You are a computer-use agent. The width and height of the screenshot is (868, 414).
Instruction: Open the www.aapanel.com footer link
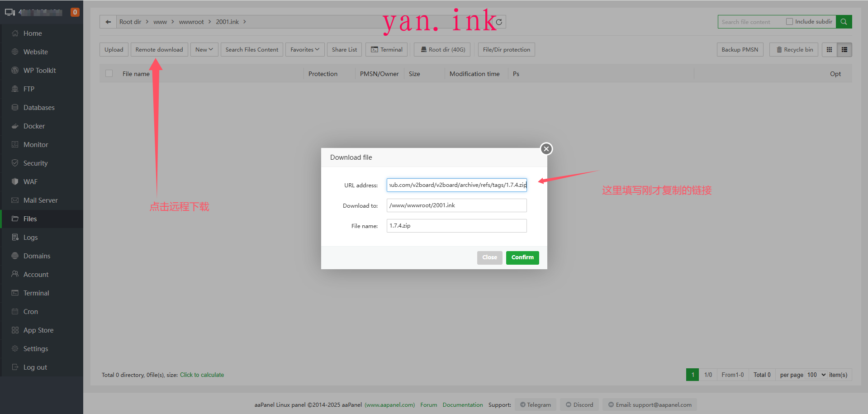point(389,405)
